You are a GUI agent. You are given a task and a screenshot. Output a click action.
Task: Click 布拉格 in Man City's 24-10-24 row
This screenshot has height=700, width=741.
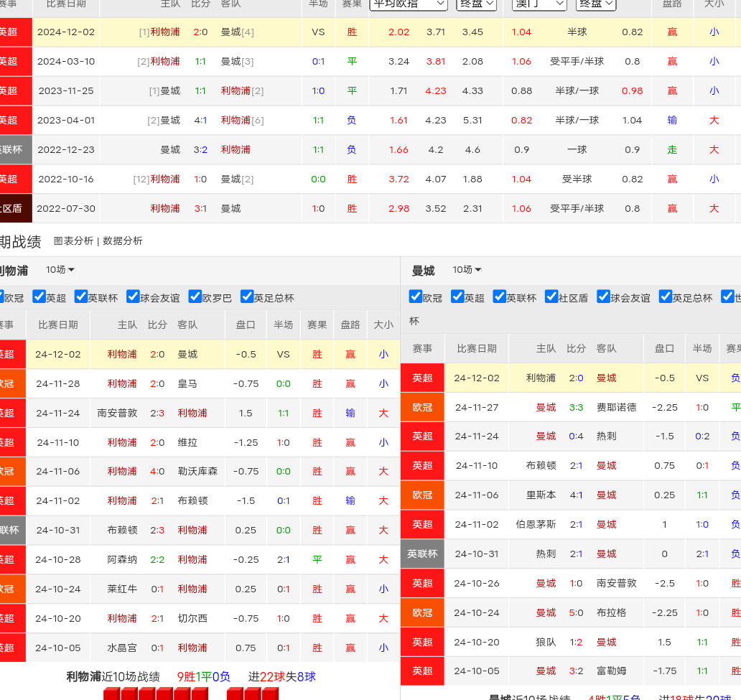point(612,612)
